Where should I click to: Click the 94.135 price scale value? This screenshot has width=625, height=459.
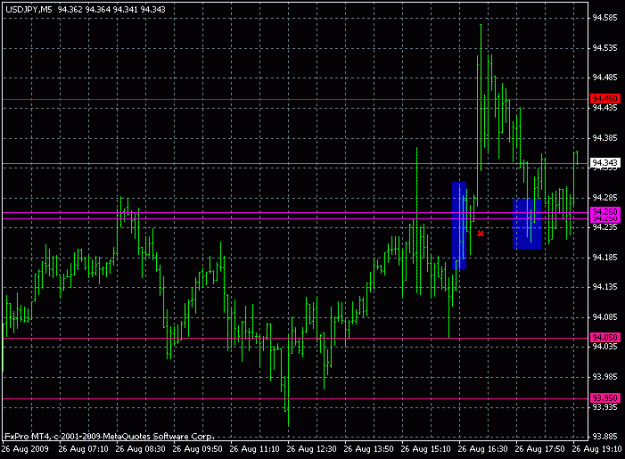pyautogui.click(x=605, y=287)
